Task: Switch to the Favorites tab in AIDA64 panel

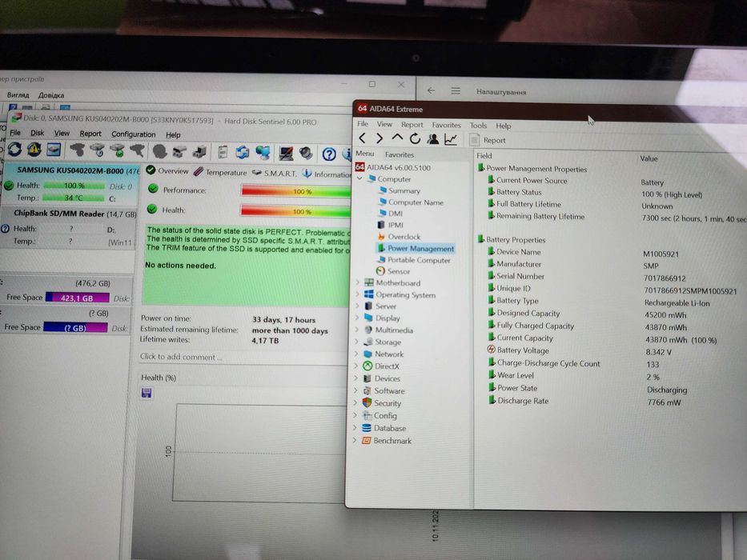Action: pos(400,154)
